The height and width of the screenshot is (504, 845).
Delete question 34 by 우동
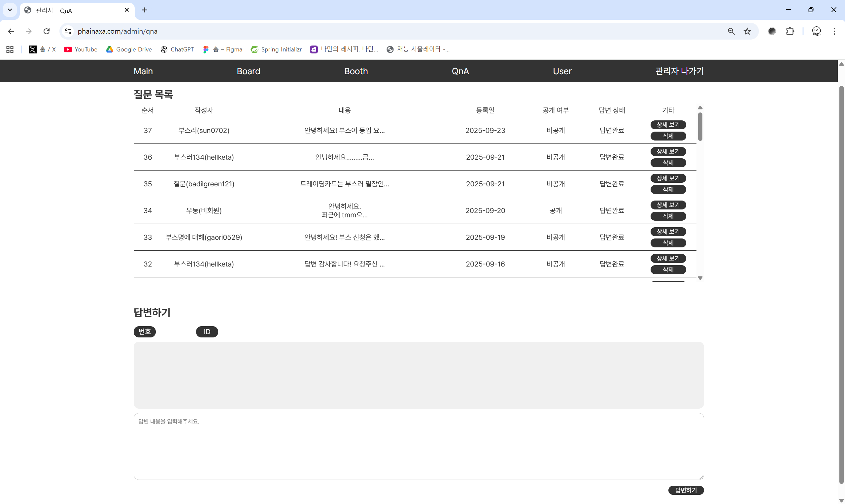pos(668,216)
